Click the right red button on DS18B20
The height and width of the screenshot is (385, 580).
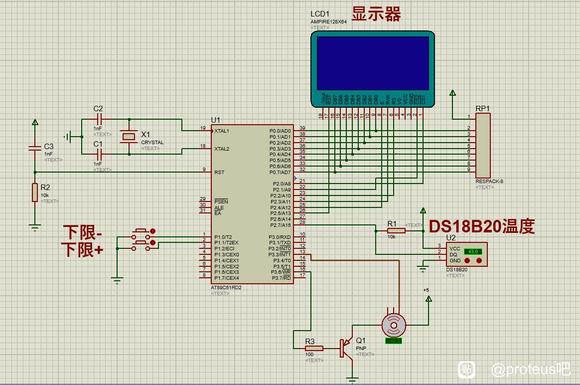tap(479, 261)
